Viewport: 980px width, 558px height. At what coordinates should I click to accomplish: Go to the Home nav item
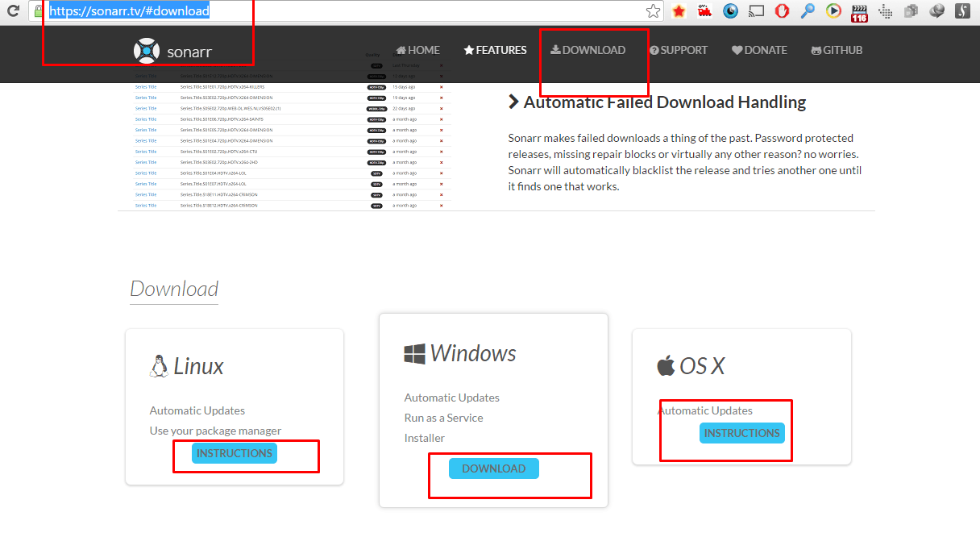[x=417, y=50]
